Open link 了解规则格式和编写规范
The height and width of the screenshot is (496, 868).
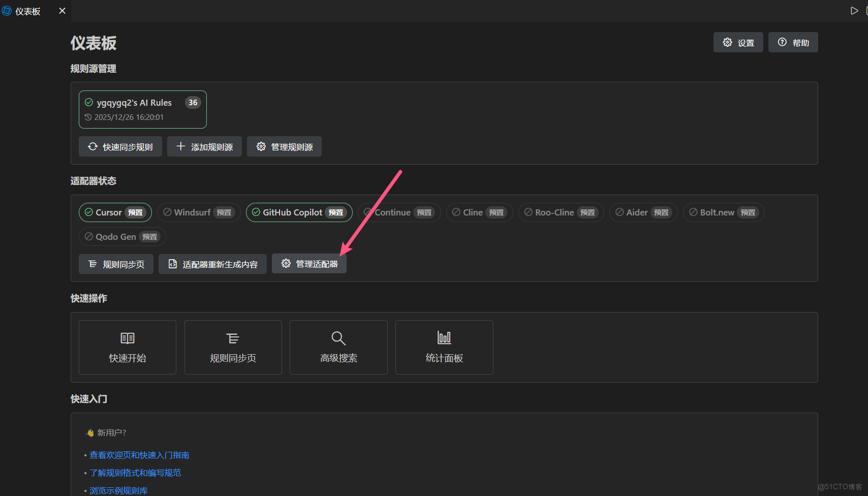[135, 473]
